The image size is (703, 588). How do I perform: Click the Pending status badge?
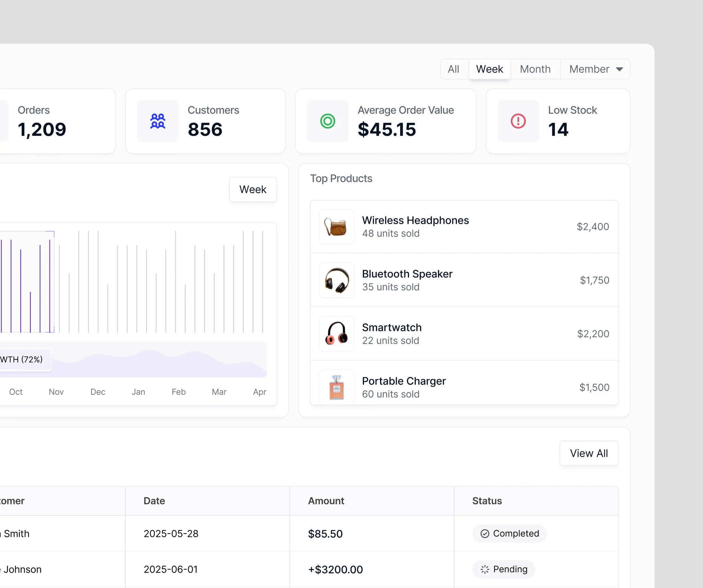(504, 569)
